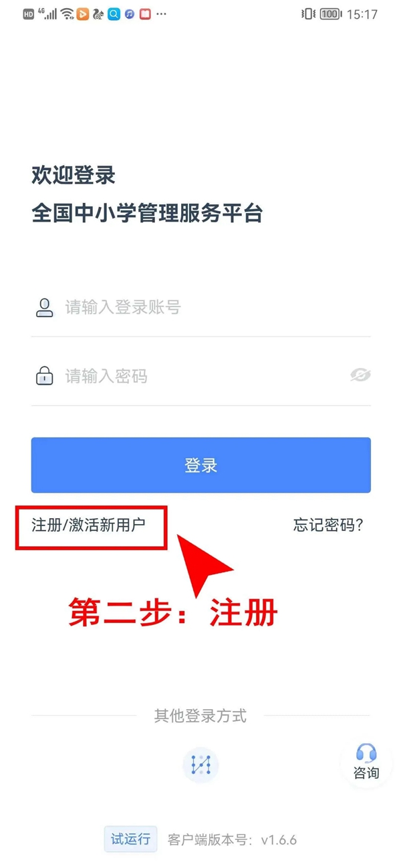Click the blue 登录 button
Screen dimensions: 401x868
pyautogui.click(x=200, y=465)
